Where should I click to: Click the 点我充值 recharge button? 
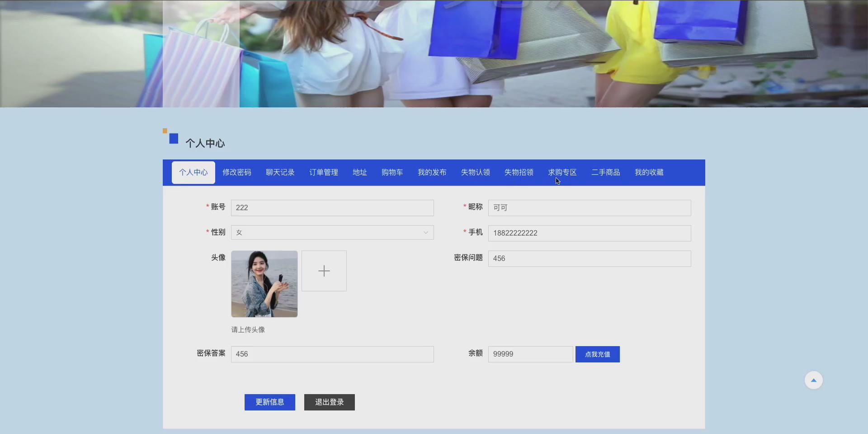(597, 354)
